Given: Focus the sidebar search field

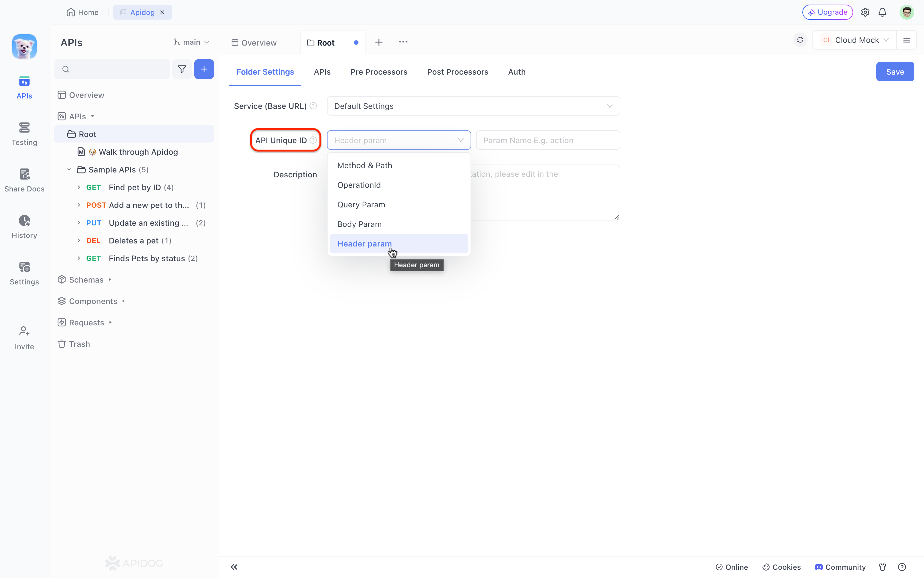Looking at the screenshot, I should 112,69.
